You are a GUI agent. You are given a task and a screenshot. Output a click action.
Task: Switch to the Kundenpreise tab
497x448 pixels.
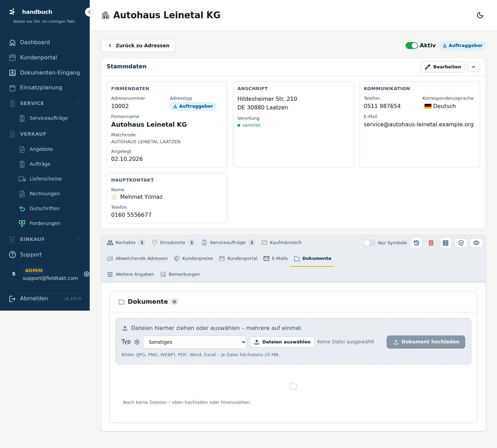pyautogui.click(x=193, y=259)
